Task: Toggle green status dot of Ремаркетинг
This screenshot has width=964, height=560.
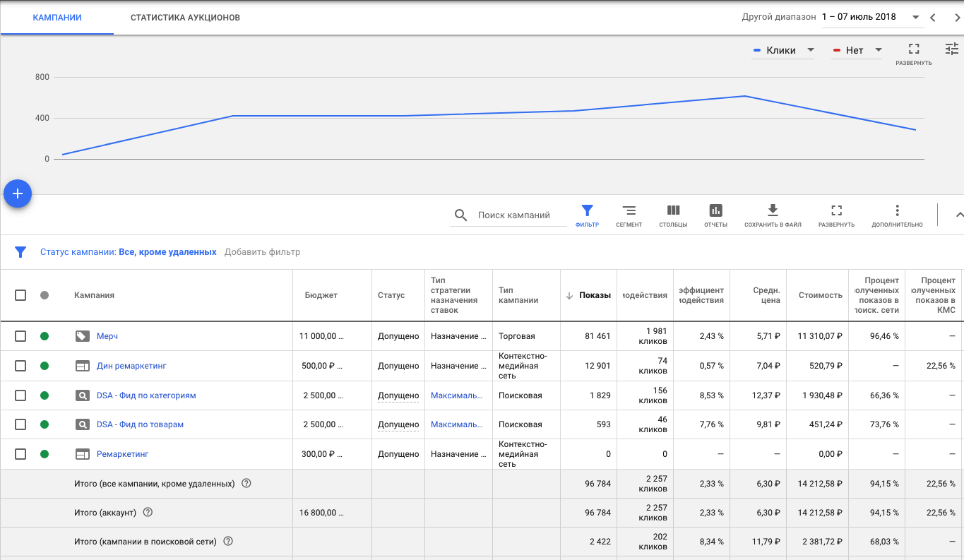Action: [x=44, y=454]
